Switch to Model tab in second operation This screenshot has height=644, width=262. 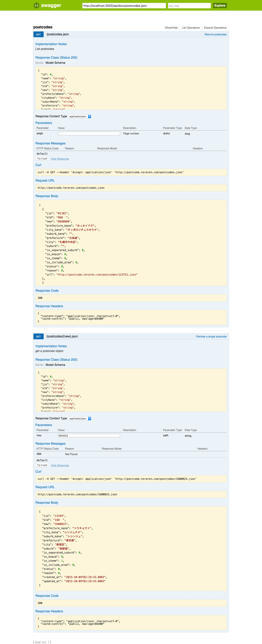[39, 365]
